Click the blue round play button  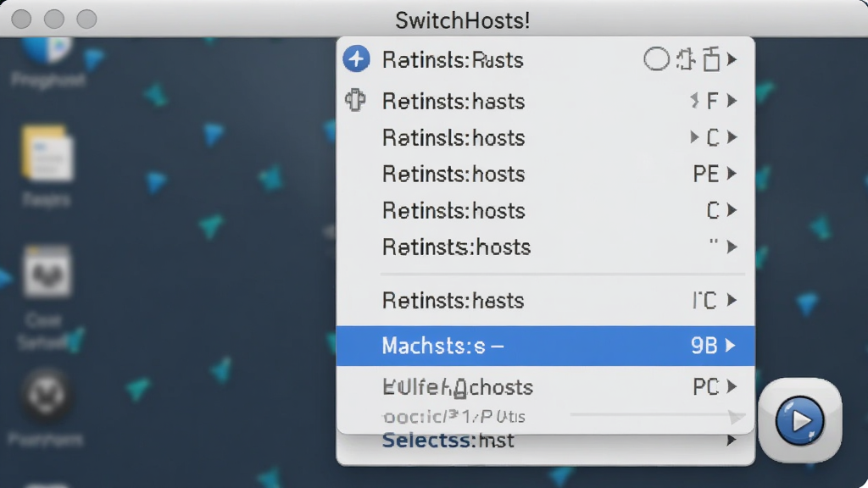pyautogui.click(x=799, y=420)
